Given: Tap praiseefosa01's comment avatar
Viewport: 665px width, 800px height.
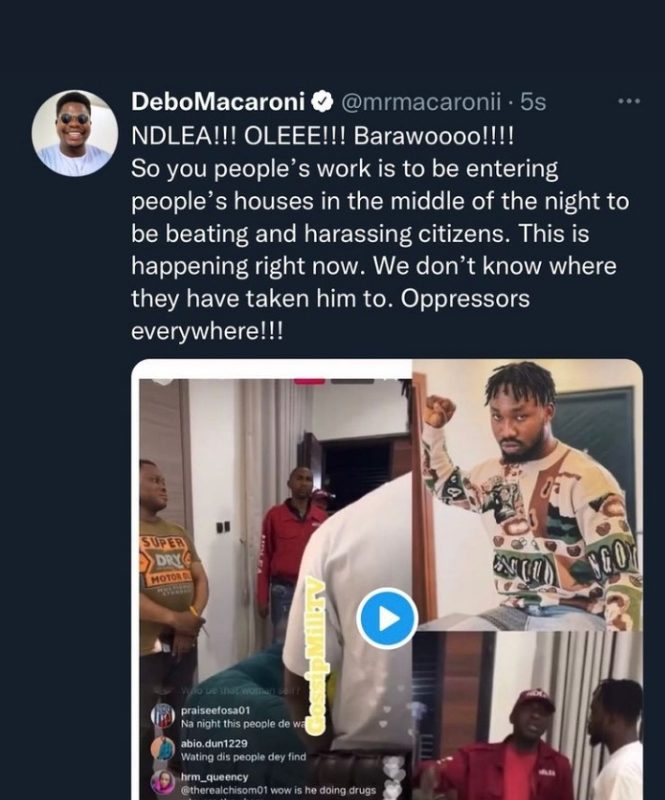Looking at the screenshot, I should click(x=163, y=714).
